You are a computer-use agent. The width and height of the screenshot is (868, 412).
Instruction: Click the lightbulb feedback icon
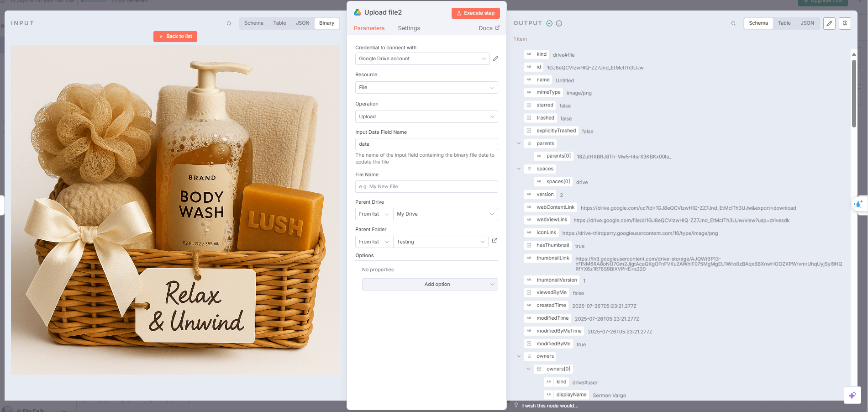click(x=516, y=405)
